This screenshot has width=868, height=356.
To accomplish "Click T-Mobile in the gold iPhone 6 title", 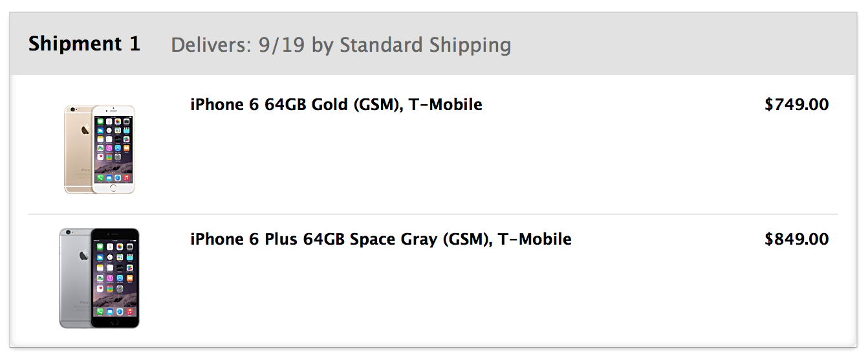I will (x=445, y=105).
